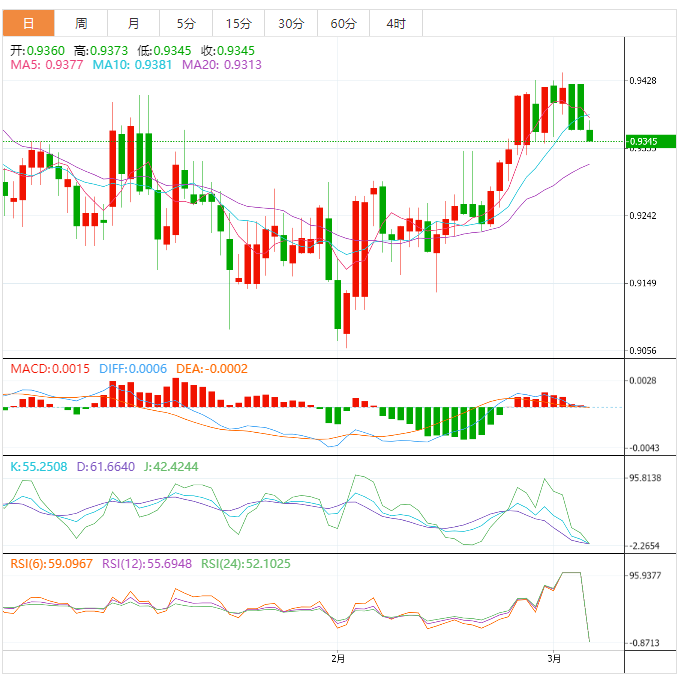This screenshot has width=679, height=680.
Task: Select the 日 daily chart tab
Action: point(27,23)
